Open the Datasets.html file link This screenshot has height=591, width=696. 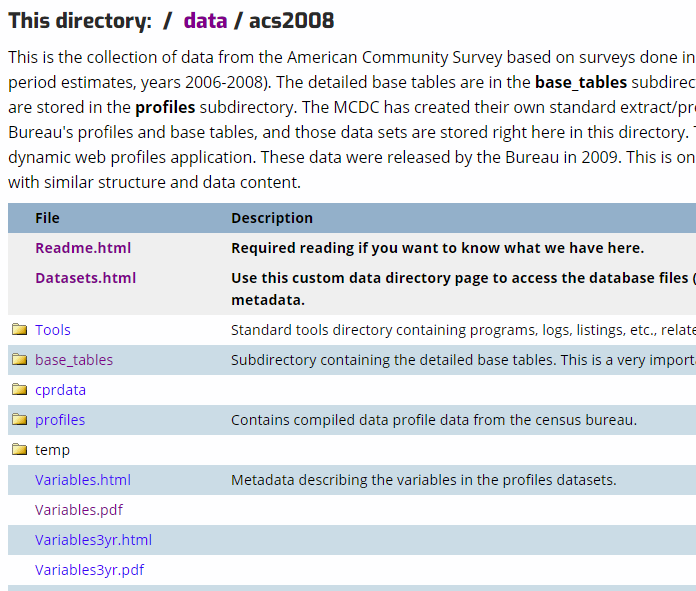click(85, 278)
